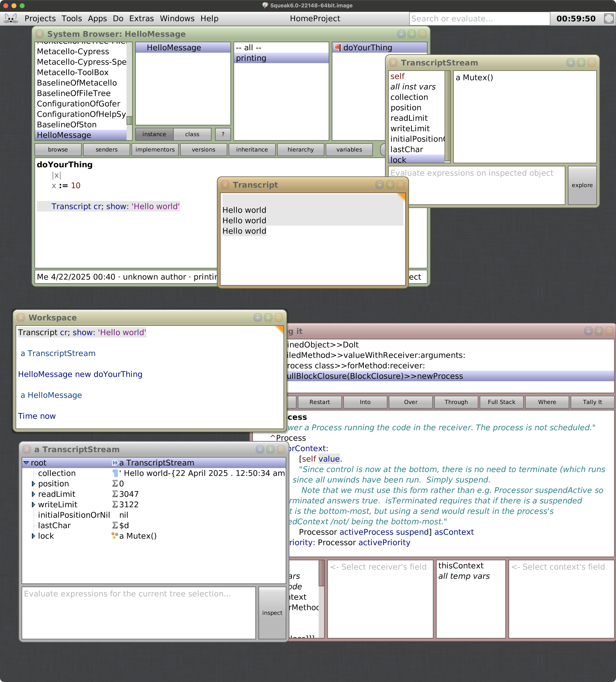This screenshot has width=616, height=682.
Task: Click the Mutex object icon on lock row
Action: (115, 535)
